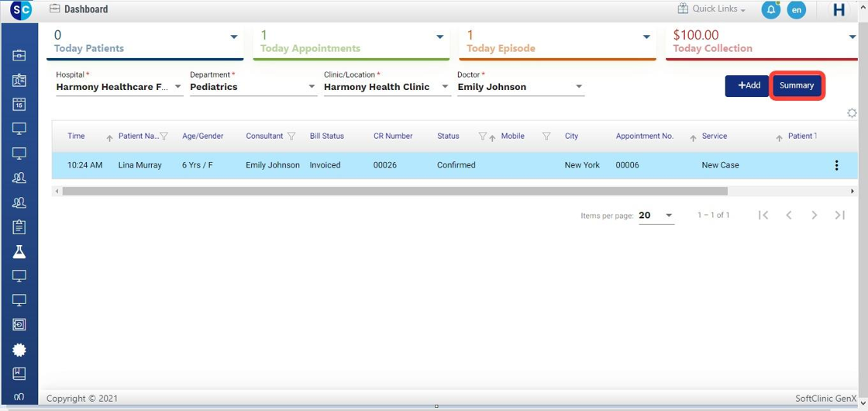Click the monitor icon just below the calendar icon
The image size is (868, 411).
pos(19,129)
